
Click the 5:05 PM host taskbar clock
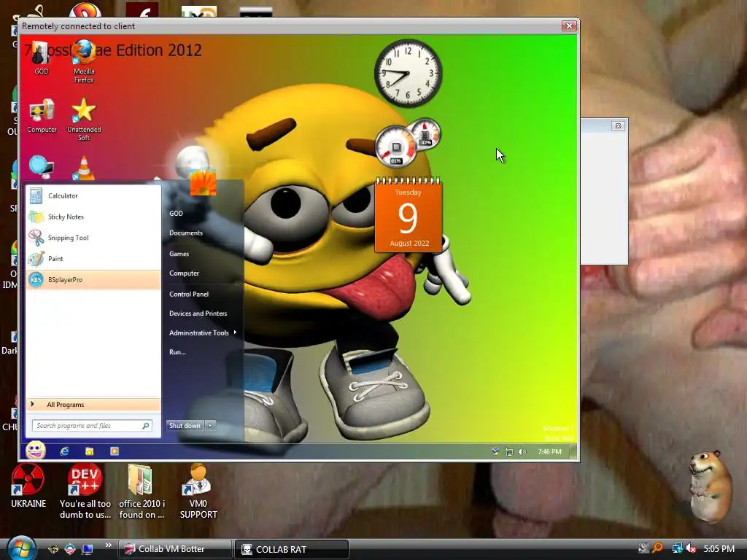(719, 548)
